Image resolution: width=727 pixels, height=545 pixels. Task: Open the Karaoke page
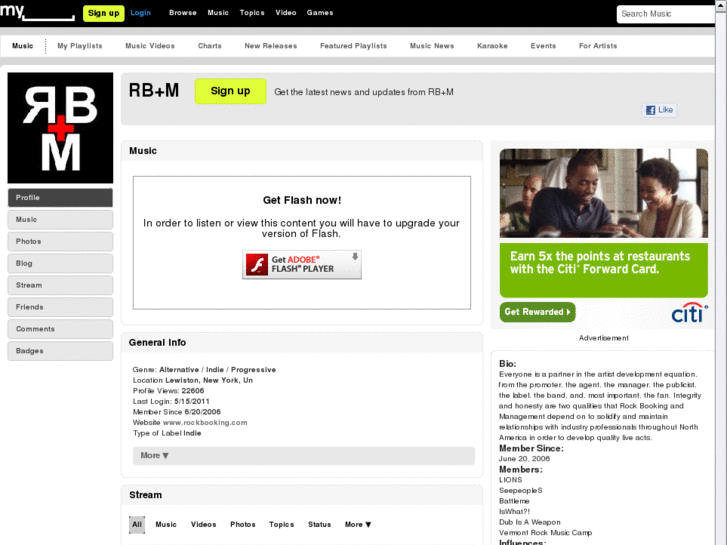tap(492, 46)
